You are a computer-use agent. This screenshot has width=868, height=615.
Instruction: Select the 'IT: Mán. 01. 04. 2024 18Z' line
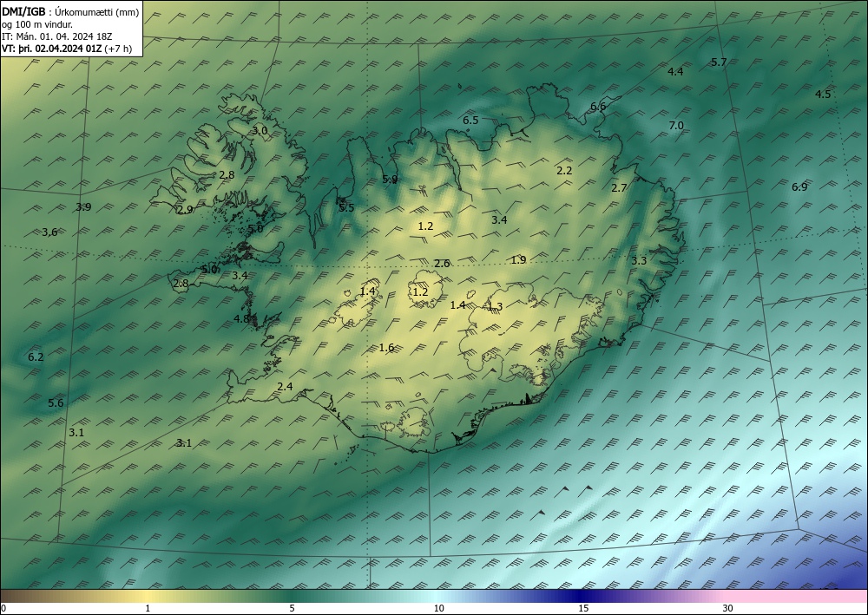57,36
